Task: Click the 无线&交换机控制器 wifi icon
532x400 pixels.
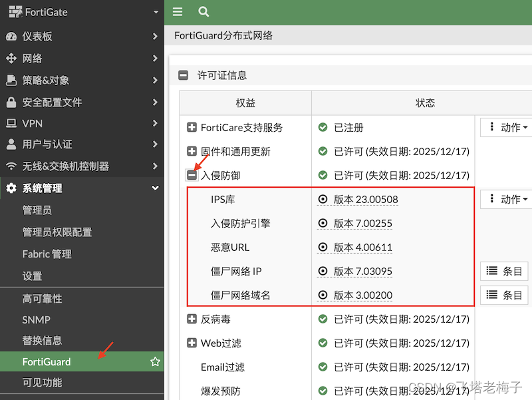Action: pyautogui.click(x=11, y=166)
